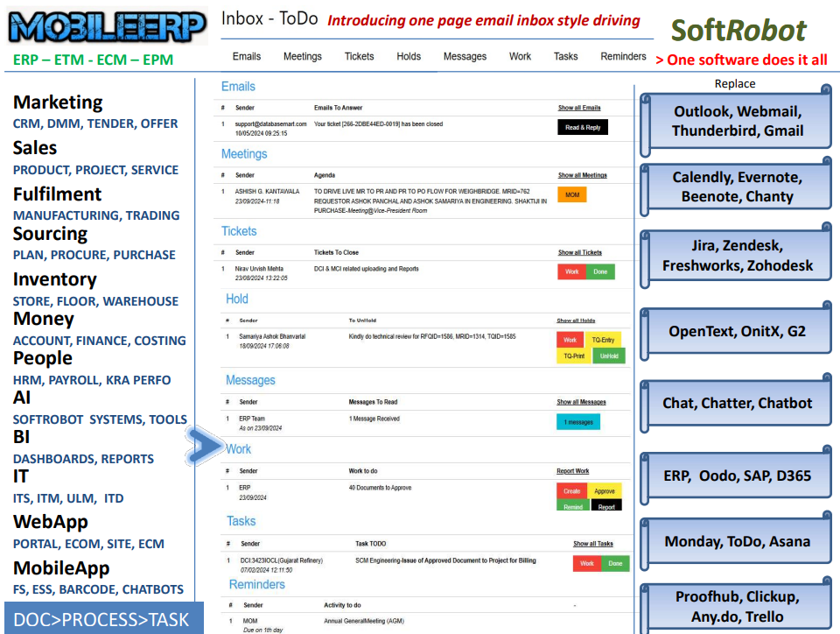
Task: Click the Sales sidebar heading
Action: pos(35,147)
